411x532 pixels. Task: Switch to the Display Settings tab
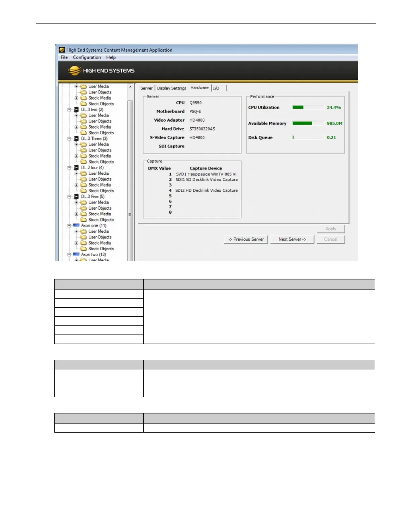(x=172, y=88)
